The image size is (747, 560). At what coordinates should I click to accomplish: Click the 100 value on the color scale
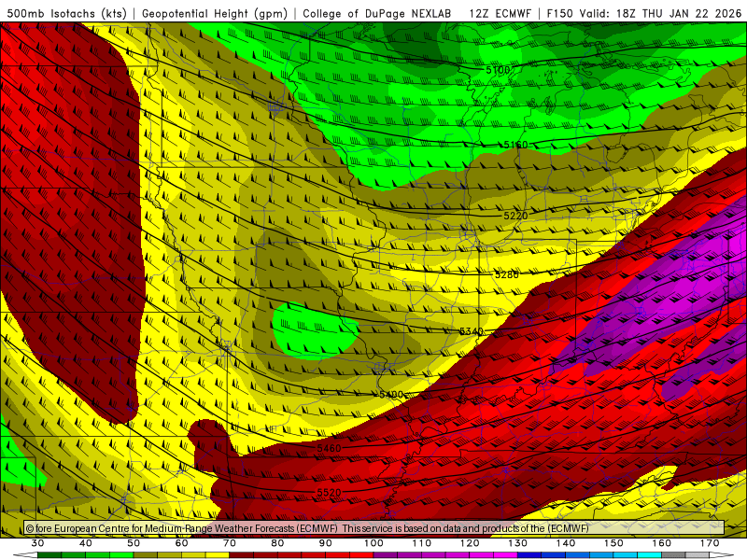click(373, 543)
